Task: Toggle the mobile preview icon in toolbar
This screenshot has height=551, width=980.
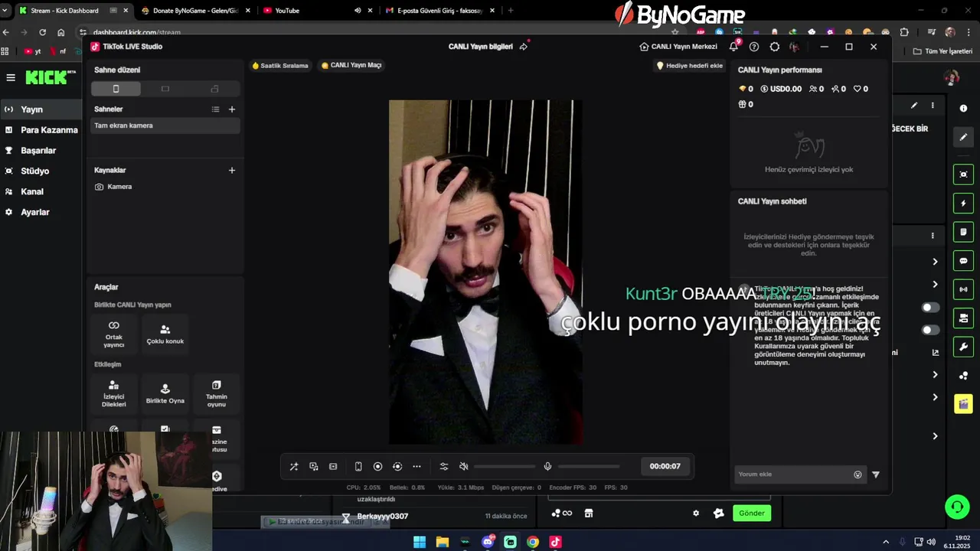Action: pyautogui.click(x=358, y=466)
